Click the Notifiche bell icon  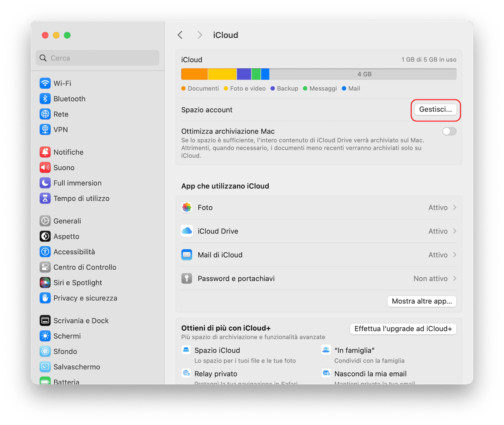(45, 152)
